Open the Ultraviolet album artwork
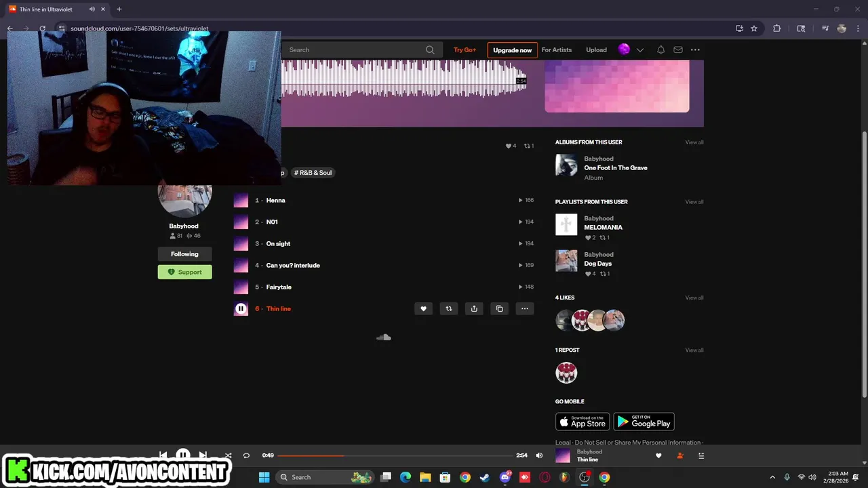 [x=617, y=86]
